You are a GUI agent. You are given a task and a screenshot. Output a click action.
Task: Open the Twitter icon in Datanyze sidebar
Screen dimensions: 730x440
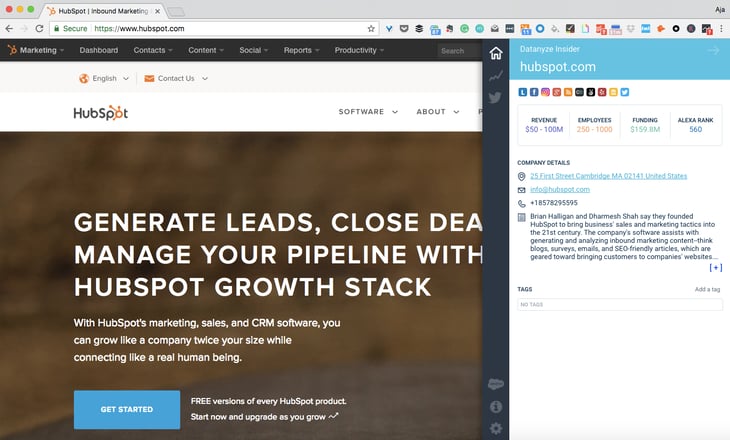pos(495,97)
